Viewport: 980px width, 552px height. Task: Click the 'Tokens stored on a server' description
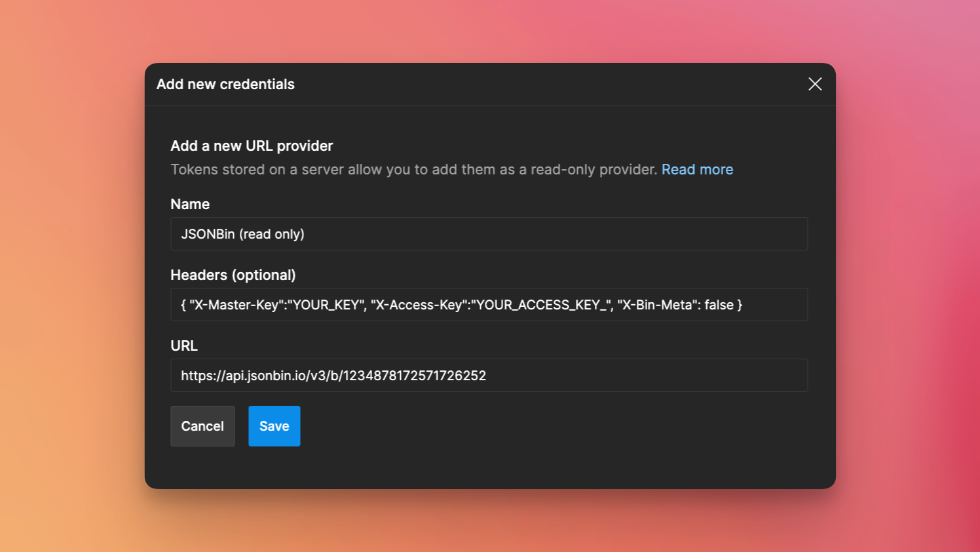point(414,169)
